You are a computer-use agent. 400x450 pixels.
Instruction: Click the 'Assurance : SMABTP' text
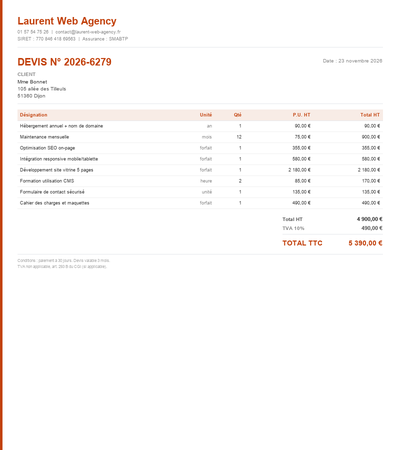coord(105,39)
